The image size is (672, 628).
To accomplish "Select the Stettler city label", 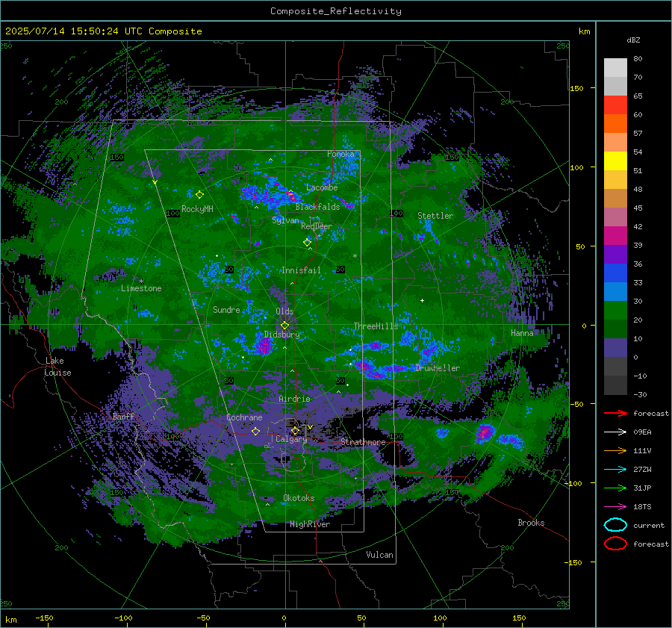I will tap(435, 216).
